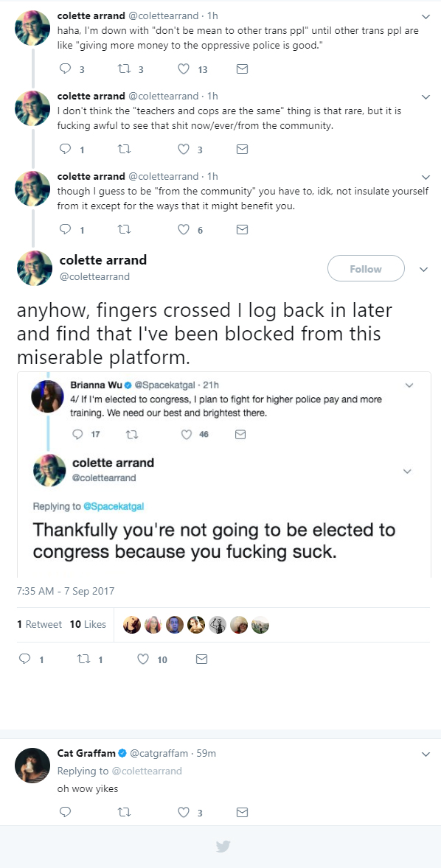
Task: Click the first liker avatar in the likes row
Action: coord(131,624)
